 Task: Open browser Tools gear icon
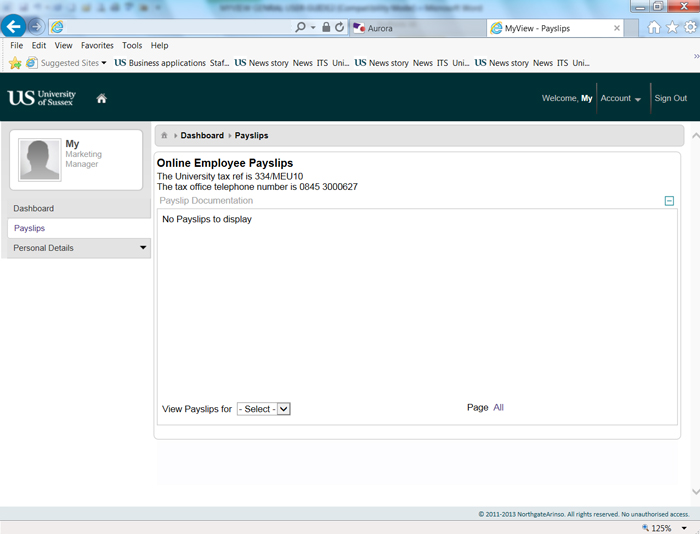[690, 28]
